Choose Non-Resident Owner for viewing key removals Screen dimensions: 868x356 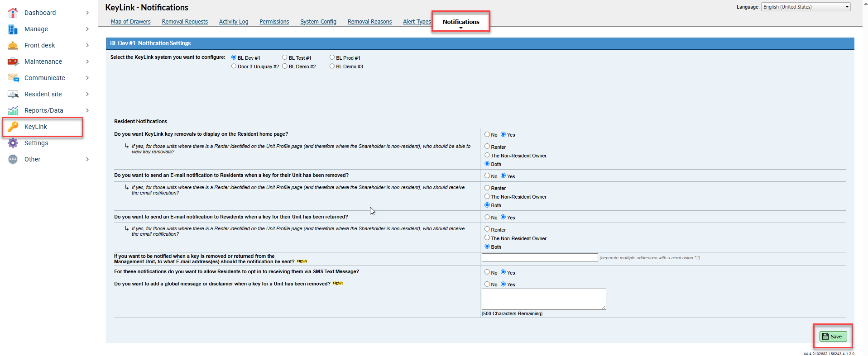487,155
